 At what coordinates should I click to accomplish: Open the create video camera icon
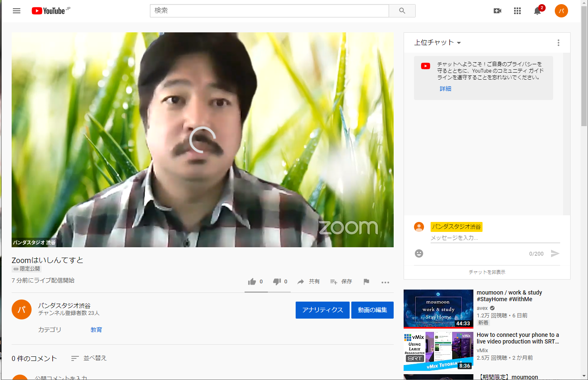497,11
